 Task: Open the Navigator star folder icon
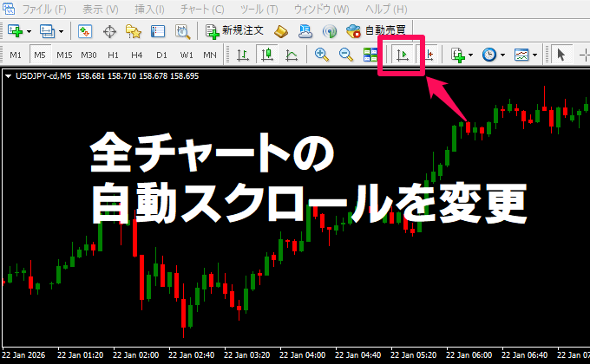pyautogui.click(x=134, y=31)
